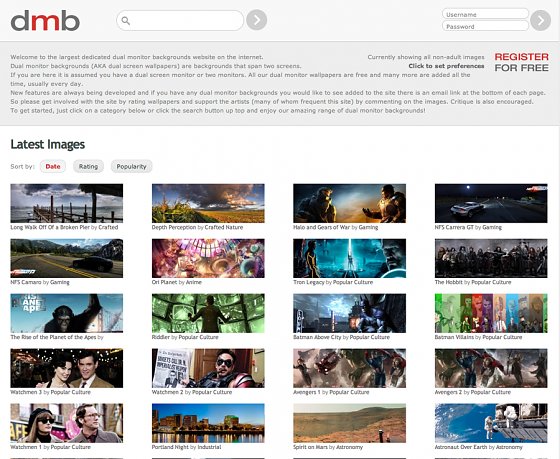Screen dimensions: 560x459
Task: Open Avengers 2 thumbnail
Action: pos(491,368)
